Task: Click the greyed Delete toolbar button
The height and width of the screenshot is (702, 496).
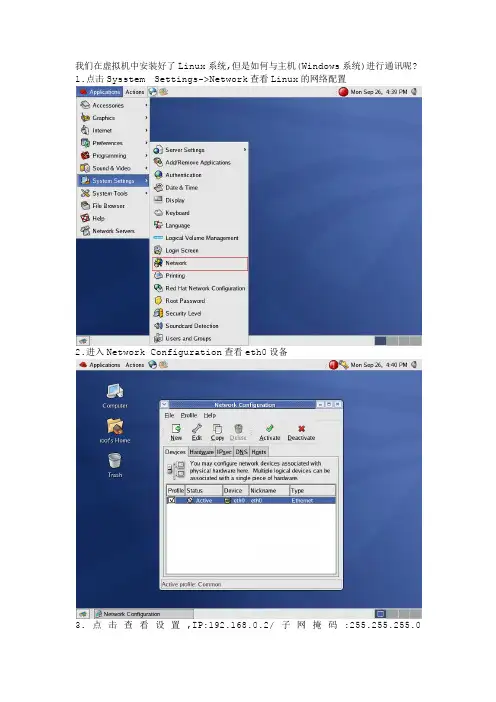Action: tap(238, 432)
